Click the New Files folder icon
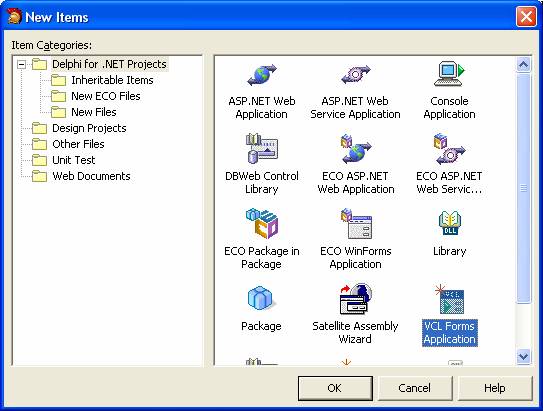 (58, 112)
